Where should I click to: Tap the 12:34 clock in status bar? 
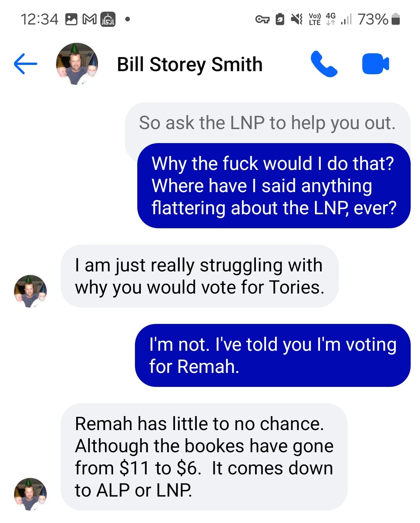click(39, 19)
